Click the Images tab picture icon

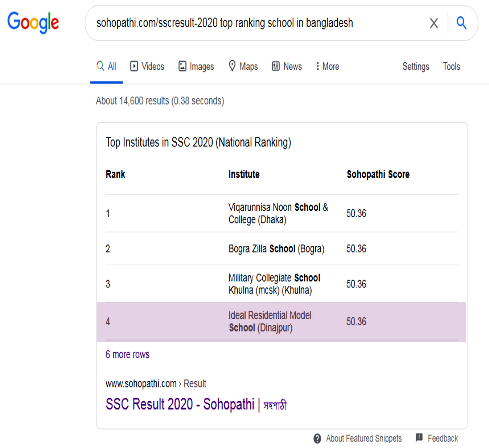click(182, 66)
